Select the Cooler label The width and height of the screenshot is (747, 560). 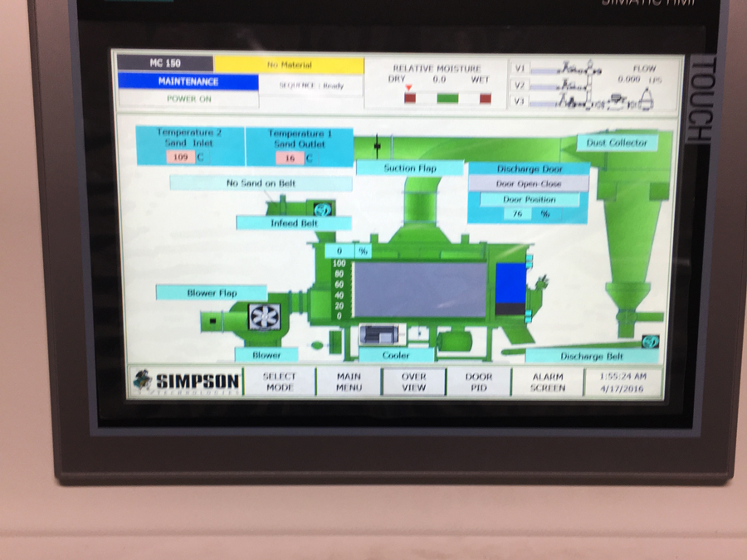tap(395, 355)
